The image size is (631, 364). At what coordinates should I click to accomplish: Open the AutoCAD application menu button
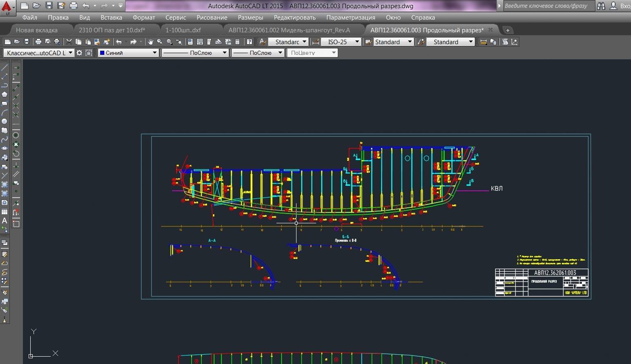7,7
